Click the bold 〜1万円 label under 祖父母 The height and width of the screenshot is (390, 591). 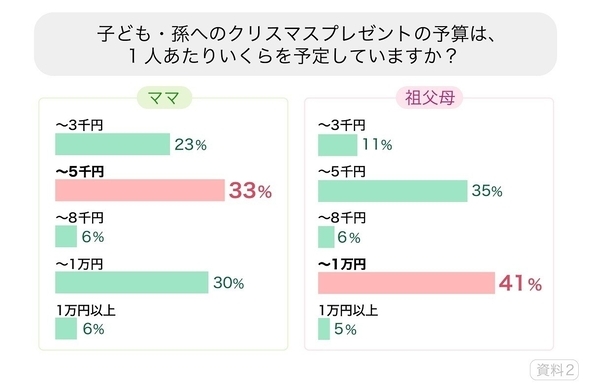pos(342,264)
